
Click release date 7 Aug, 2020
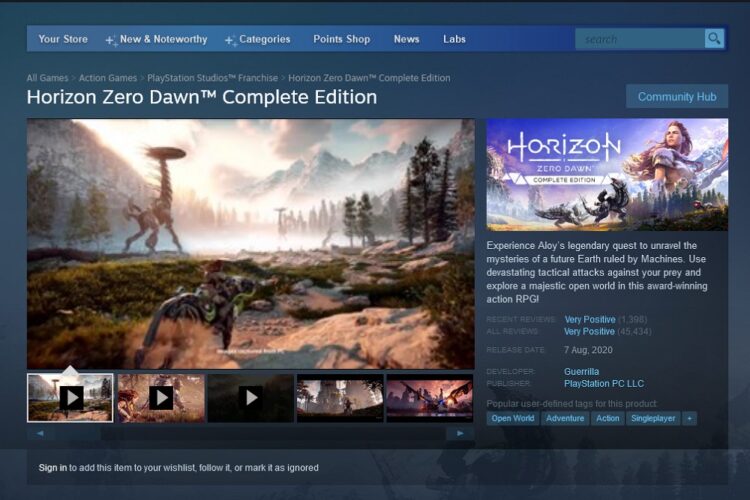[588, 350]
